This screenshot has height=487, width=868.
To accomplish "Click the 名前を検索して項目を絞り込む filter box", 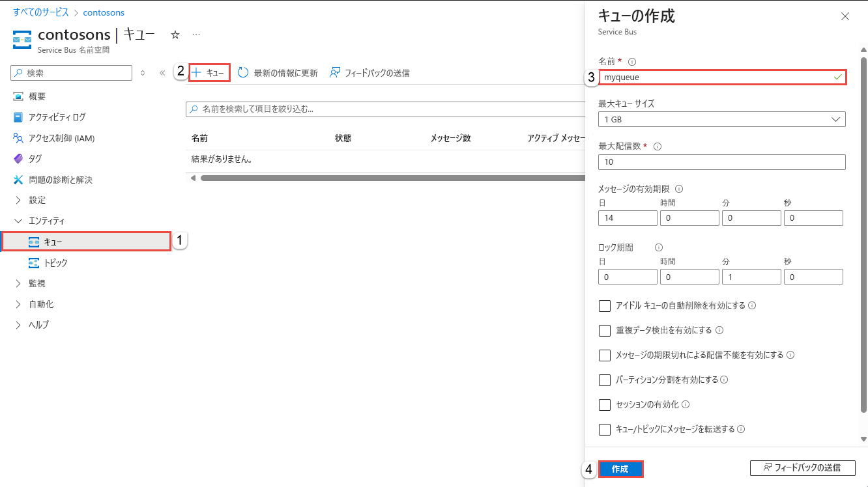I will point(384,109).
